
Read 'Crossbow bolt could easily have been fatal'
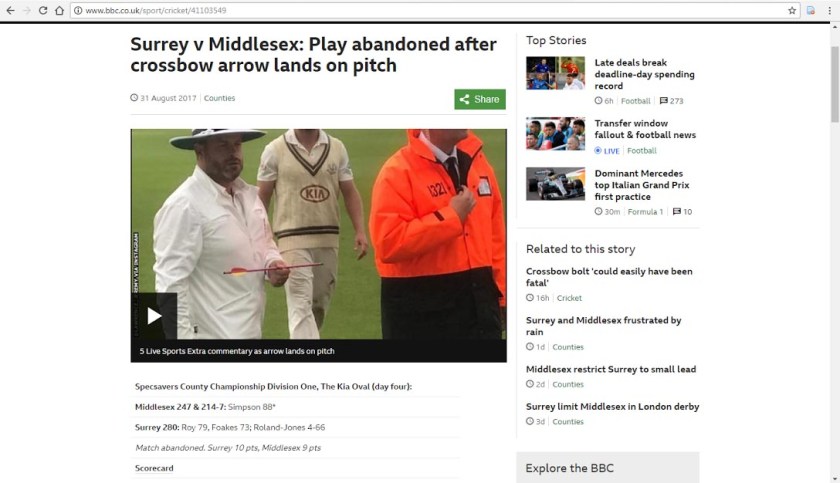tap(609, 277)
